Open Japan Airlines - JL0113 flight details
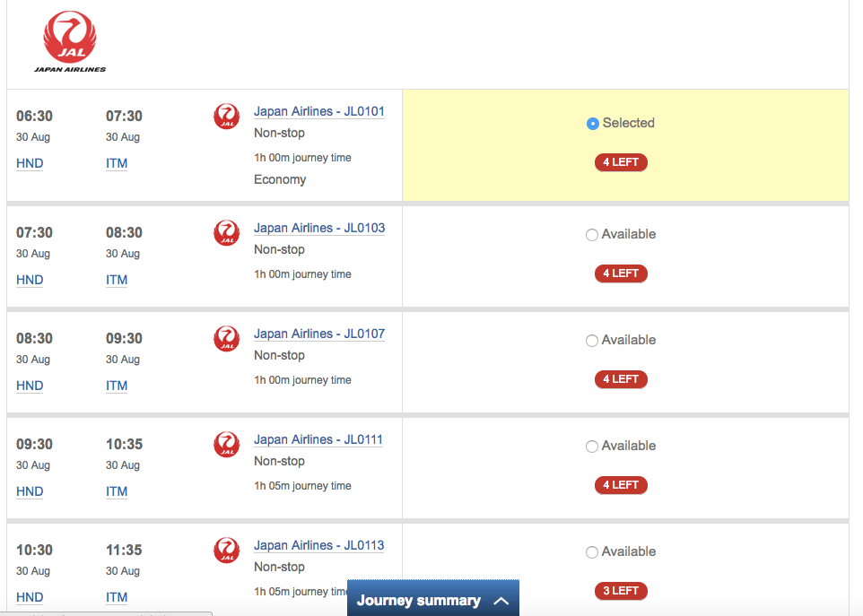Image resolution: width=863 pixels, height=616 pixels. tap(318, 545)
